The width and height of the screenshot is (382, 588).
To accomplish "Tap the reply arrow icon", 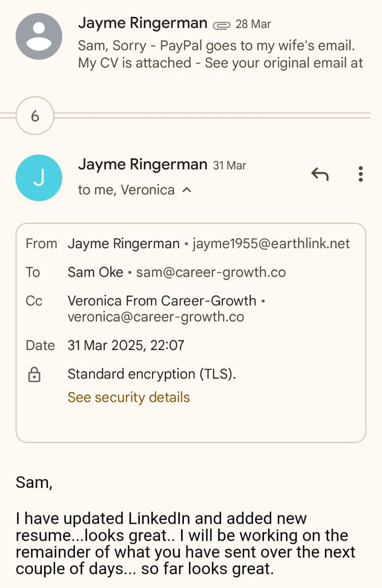I will [x=319, y=174].
